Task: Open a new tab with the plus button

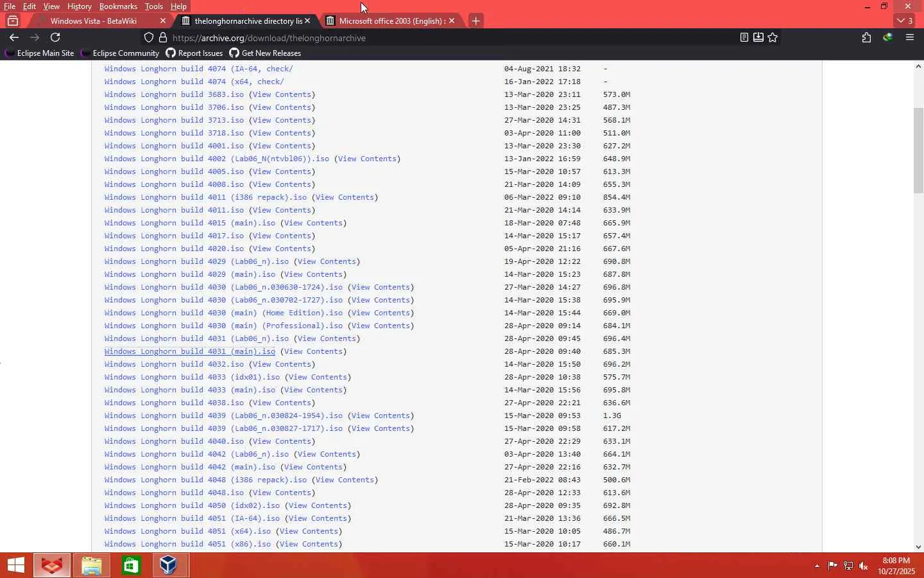Action: [475, 21]
